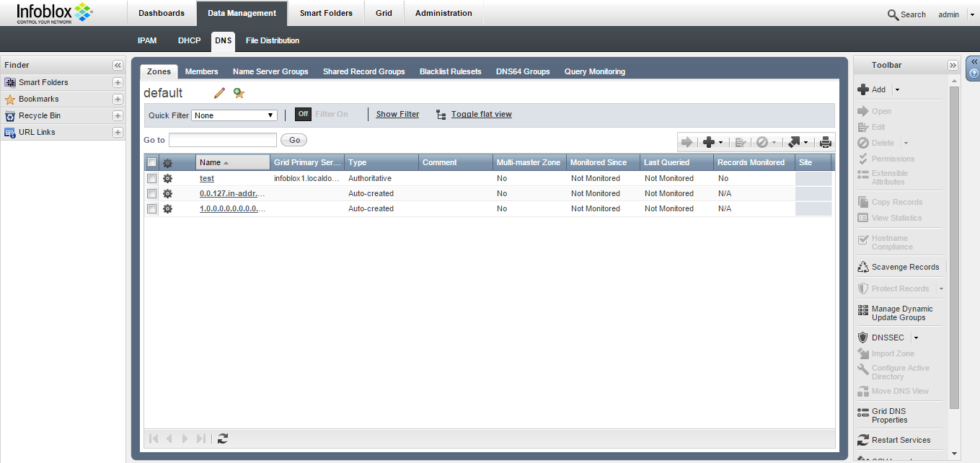
Task: Click the Go to input field
Action: point(222,140)
